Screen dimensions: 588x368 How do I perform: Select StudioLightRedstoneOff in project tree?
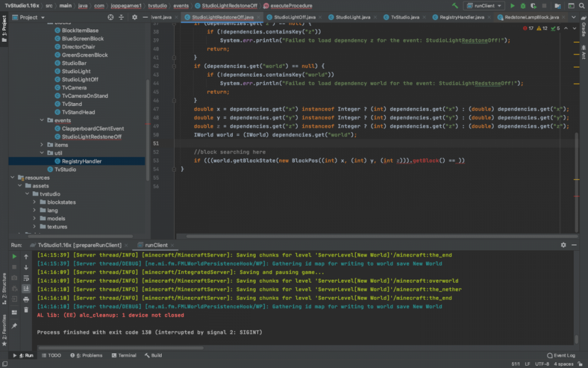click(92, 137)
